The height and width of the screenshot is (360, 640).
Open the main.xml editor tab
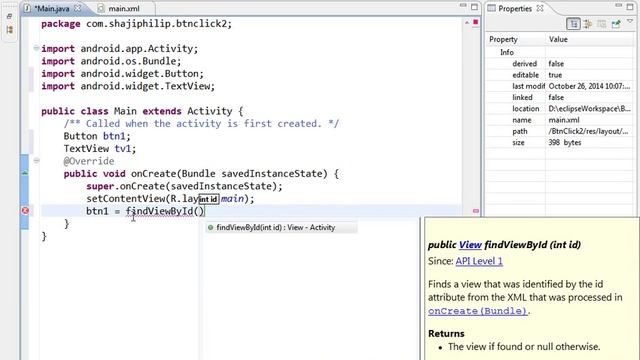124,8
